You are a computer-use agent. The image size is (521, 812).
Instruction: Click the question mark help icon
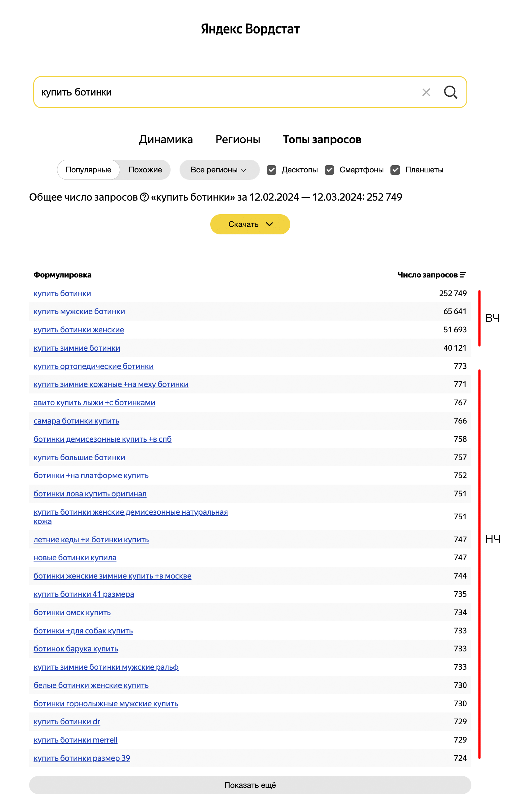pos(145,197)
